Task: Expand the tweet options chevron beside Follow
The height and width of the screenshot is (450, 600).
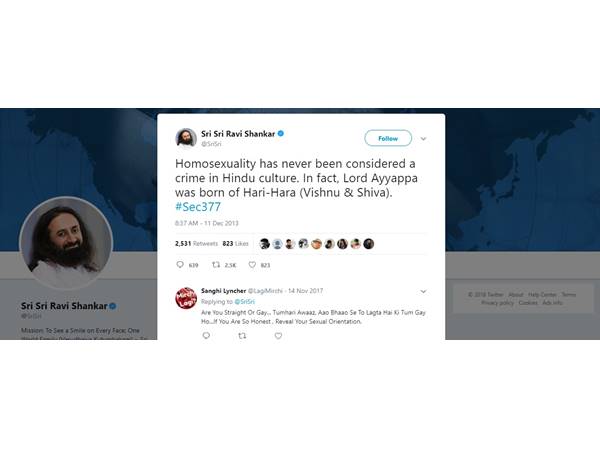Action: coord(423,139)
